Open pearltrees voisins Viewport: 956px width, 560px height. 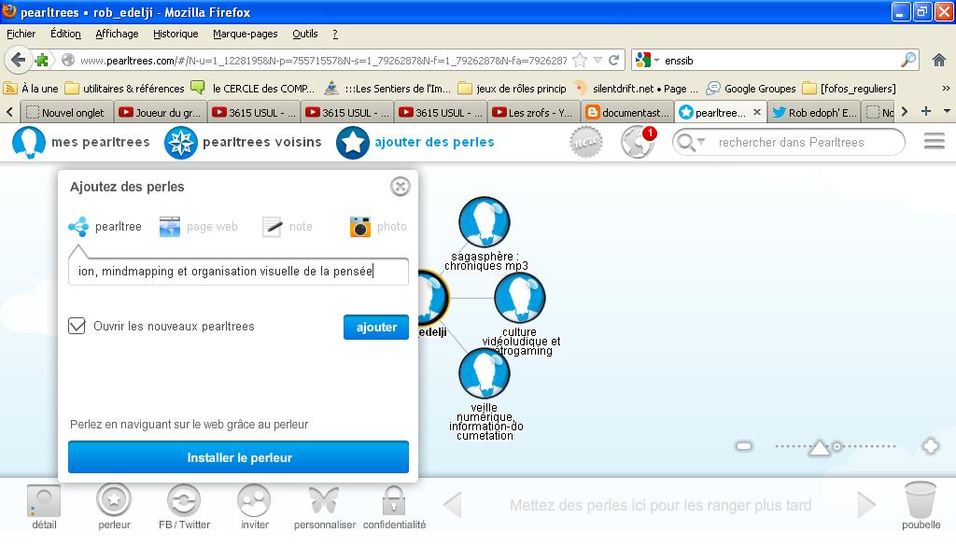coord(244,143)
